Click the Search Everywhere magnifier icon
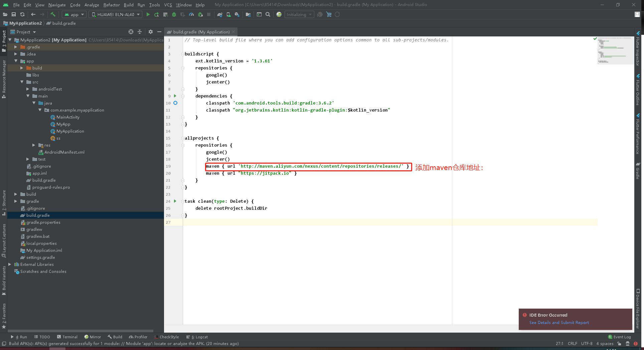The height and width of the screenshot is (350, 644). pyautogui.click(x=268, y=14)
